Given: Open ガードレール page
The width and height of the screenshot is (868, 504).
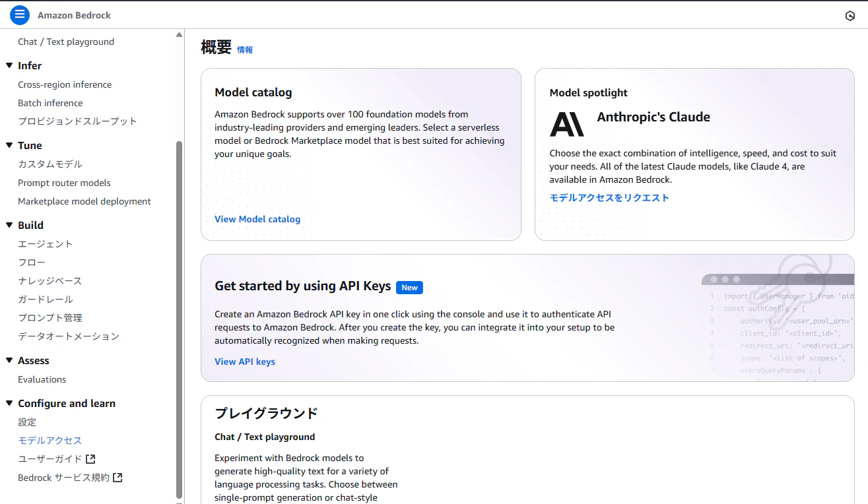Looking at the screenshot, I should tap(46, 299).
